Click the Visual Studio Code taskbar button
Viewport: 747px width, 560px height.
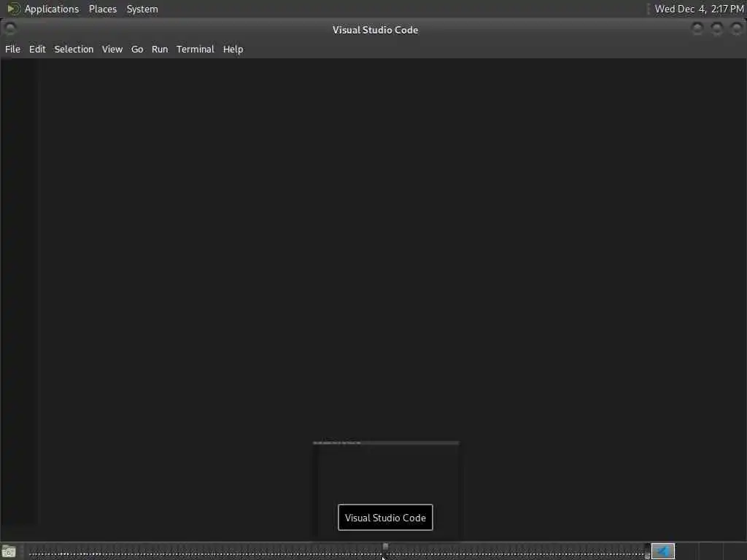point(662,551)
